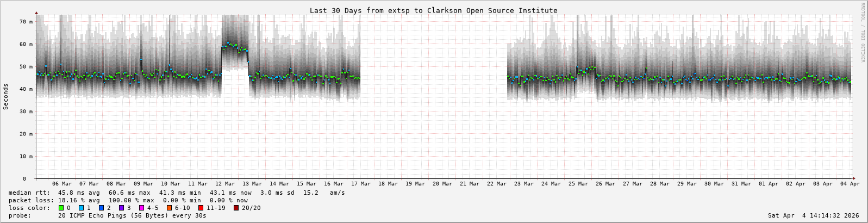This screenshot has height=223, width=868.
Task: Click the graph title mentioning Clarkson Open Source Institute
Action: coord(433,10)
